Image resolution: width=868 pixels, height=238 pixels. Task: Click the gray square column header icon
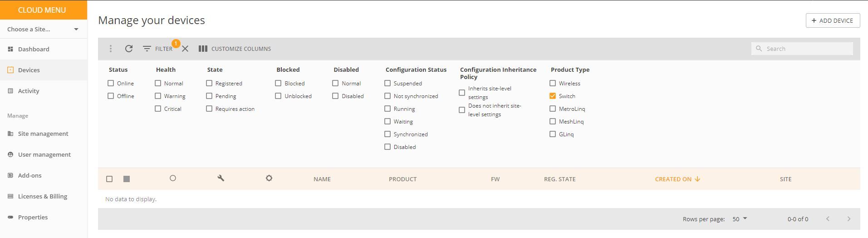point(127,179)
